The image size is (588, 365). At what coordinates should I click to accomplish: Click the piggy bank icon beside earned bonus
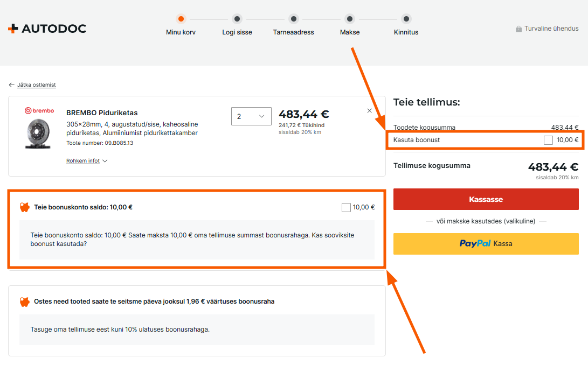click(25, 301)
